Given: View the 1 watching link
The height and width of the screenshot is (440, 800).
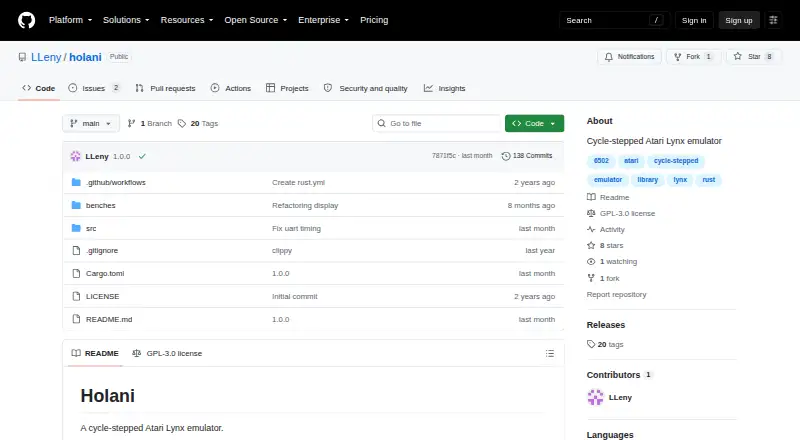Looking at the screenshot, I should (x=612, y=261).
